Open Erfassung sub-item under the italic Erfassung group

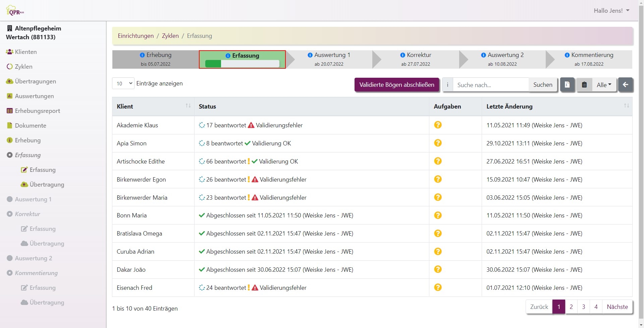[x=38, y=170]
